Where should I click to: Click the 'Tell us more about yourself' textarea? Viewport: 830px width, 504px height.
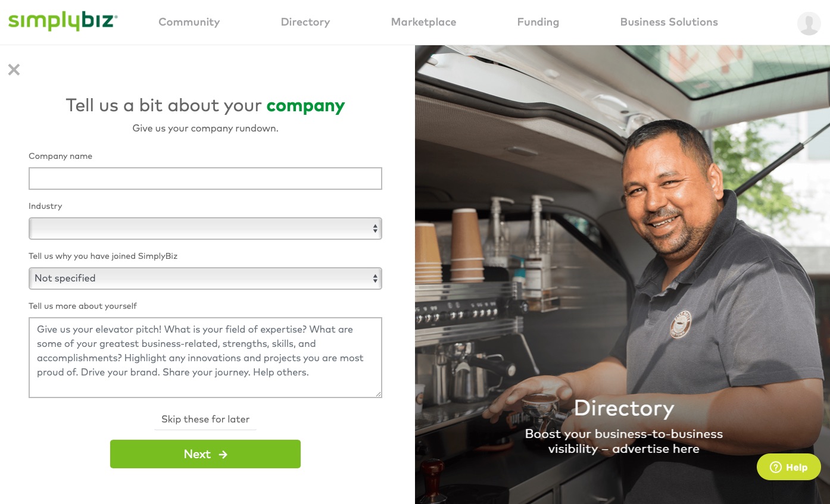tap(205, 358)
